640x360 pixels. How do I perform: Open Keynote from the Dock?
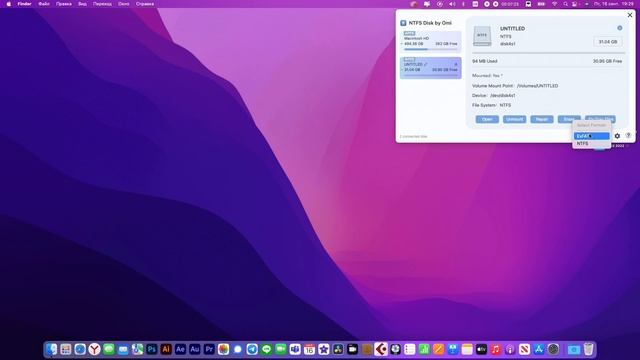pos(453,349)
